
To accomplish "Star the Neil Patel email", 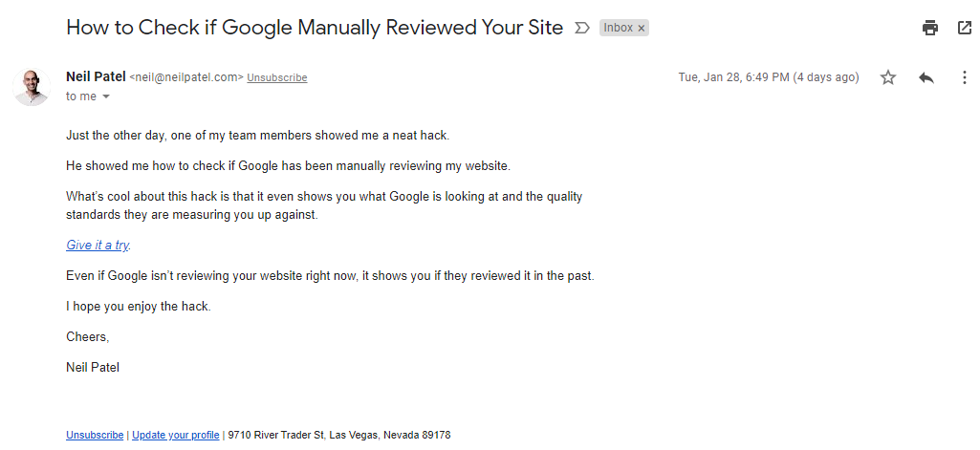I will pyautogui.click(x=888, y=77).
